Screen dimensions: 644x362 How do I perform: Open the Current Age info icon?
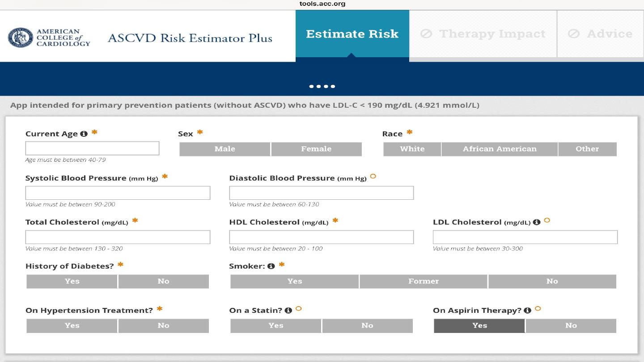click(84, 134)
